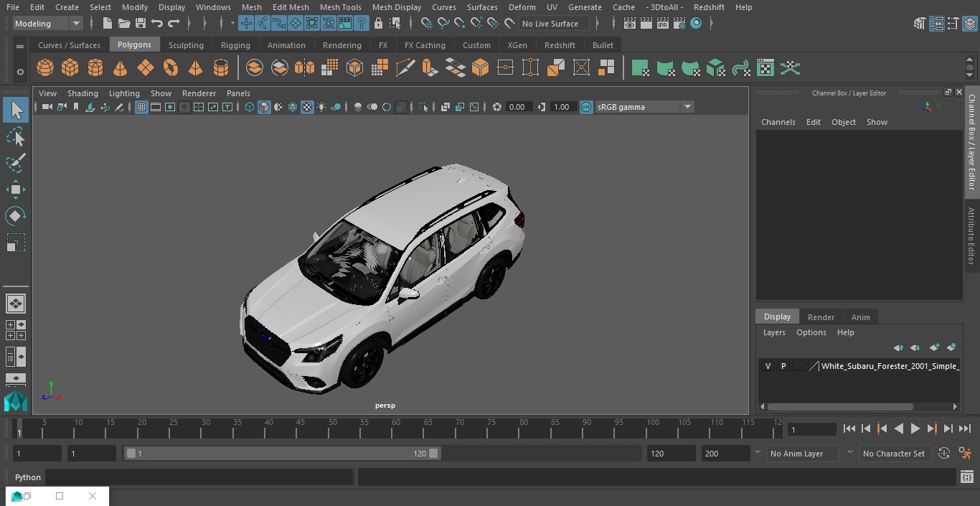This screenshot has width=980, height=506.
Task: Toggle smooth shade all in viewport
Action: [x=264, y=107]
